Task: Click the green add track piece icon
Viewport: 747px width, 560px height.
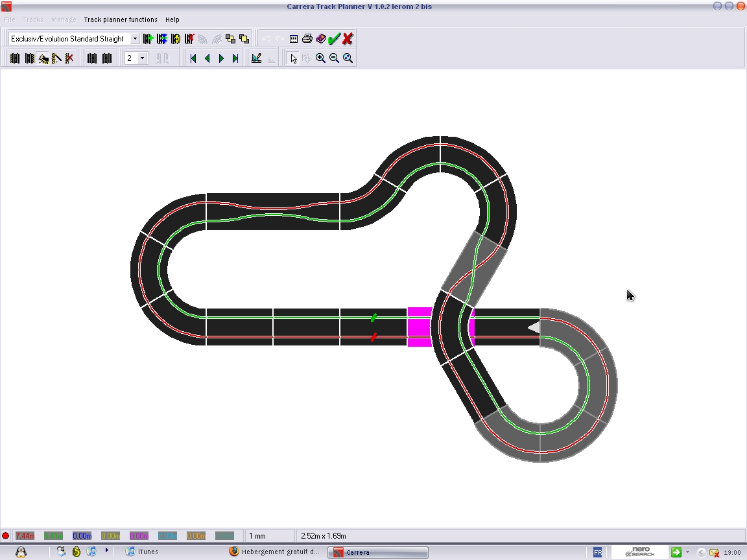Action: tap(148, 39)
